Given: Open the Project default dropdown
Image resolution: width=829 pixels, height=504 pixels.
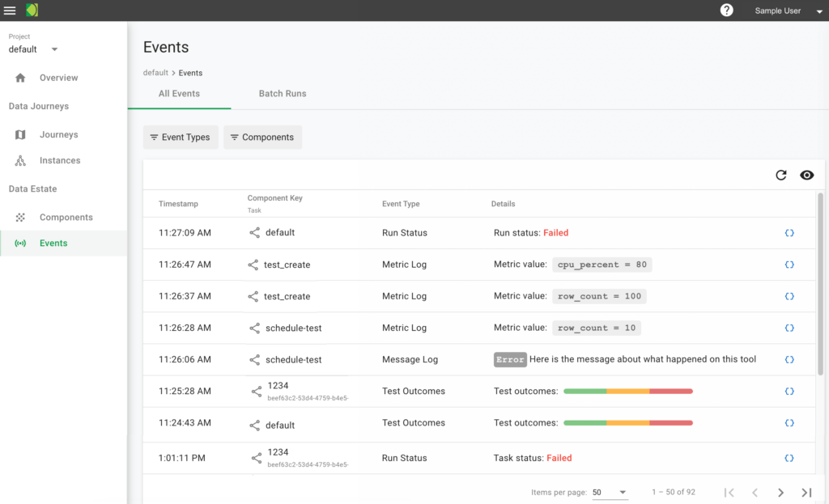Looking at the screenshot, I should click(32, 49).
